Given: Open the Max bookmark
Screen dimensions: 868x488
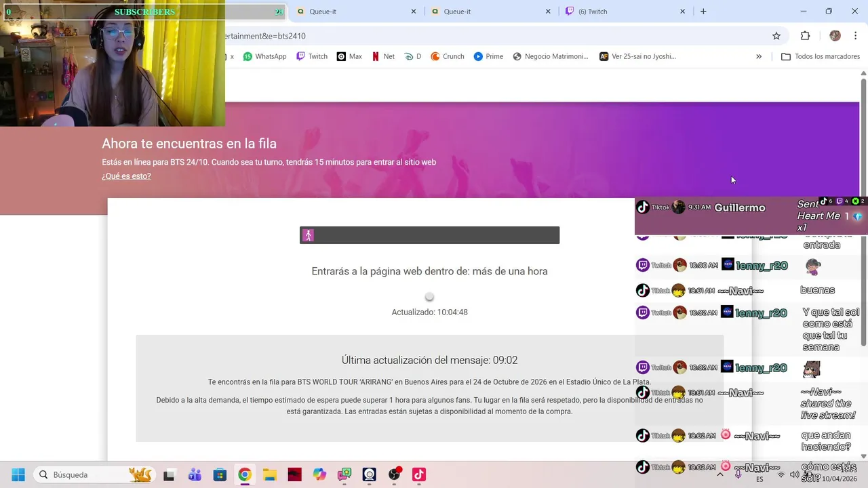Looking at the screenshot, I should point(349,56).
